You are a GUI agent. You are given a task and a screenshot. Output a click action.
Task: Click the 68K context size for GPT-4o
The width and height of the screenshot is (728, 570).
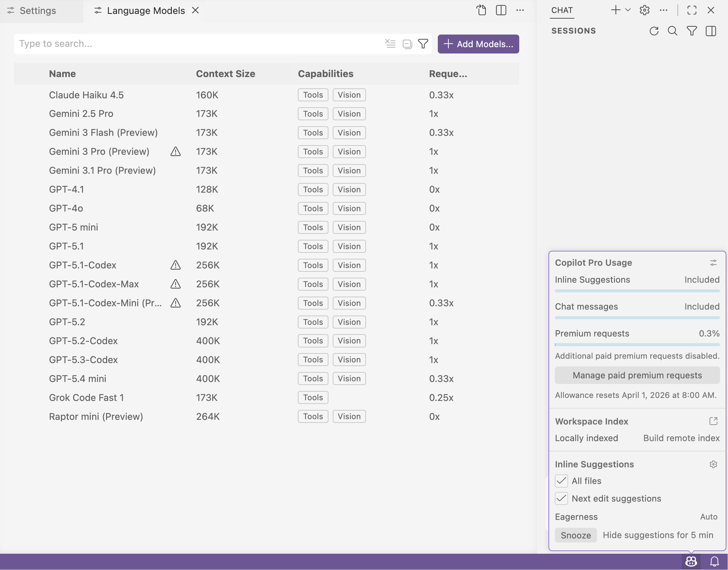click(x=205, y=209)
